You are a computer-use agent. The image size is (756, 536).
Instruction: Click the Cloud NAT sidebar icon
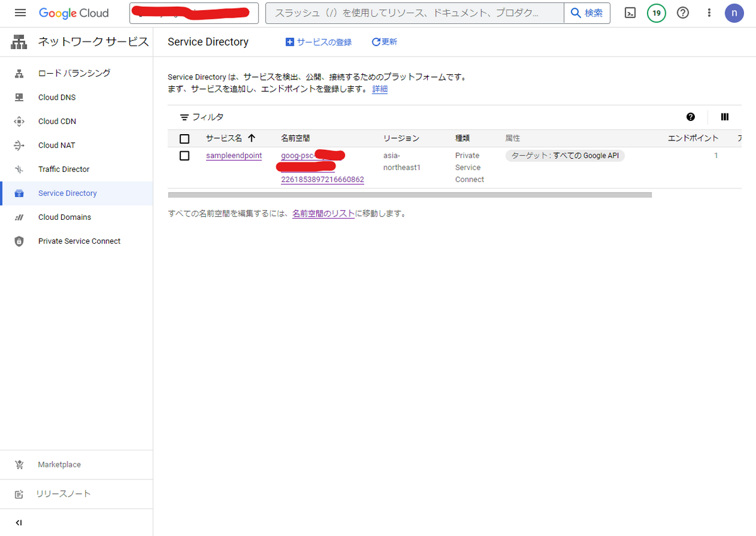(19, 145)
